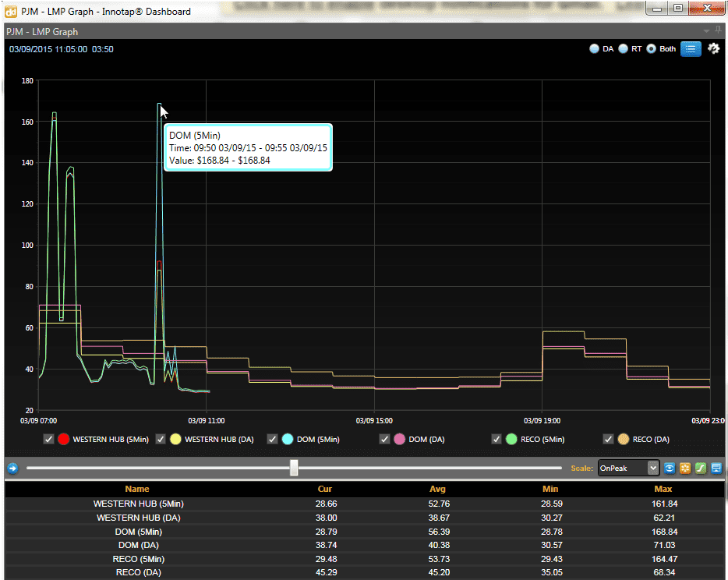Sort table by Avg column header
The height and width of the screenshot is (580, 728).
(x=437, y=489)
